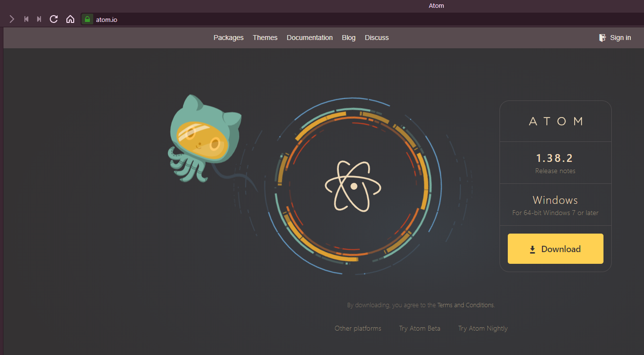Refresh the current page
Screen dimensions: 644x355
54,19
